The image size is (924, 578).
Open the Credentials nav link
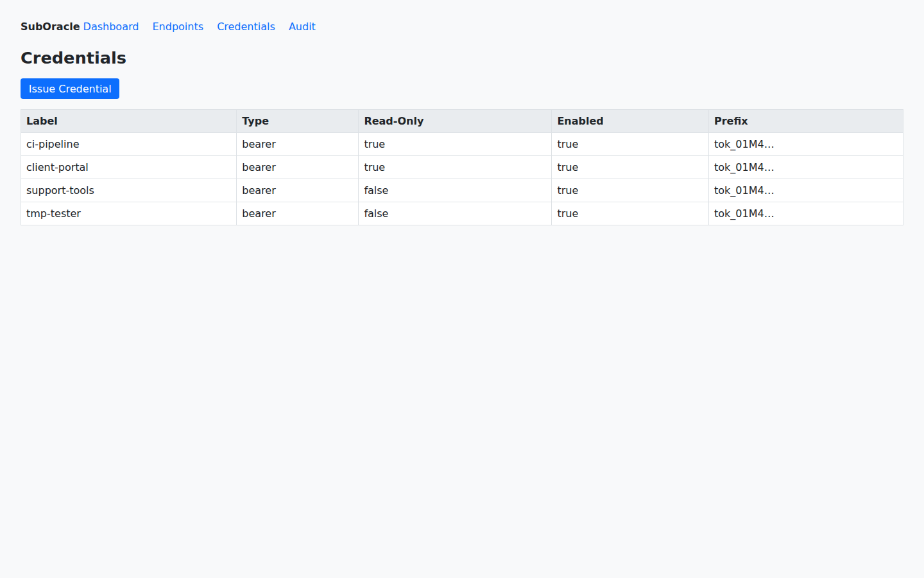coord(246,26)
